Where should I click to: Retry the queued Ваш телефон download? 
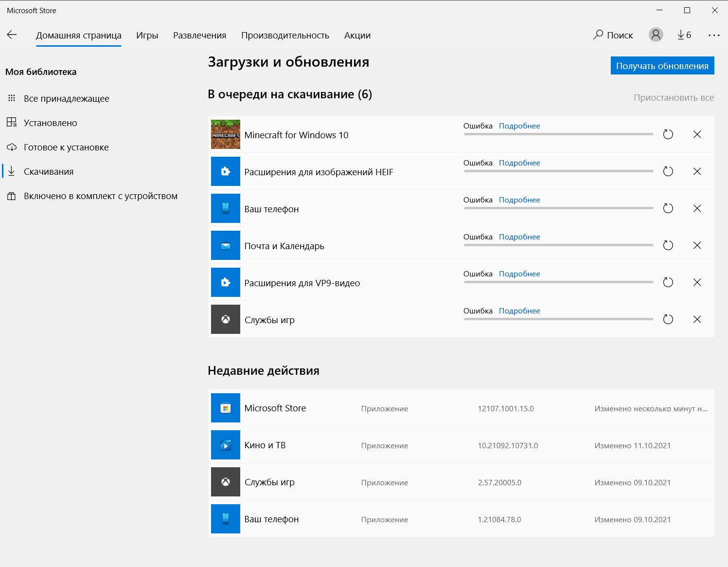[668, 208]
